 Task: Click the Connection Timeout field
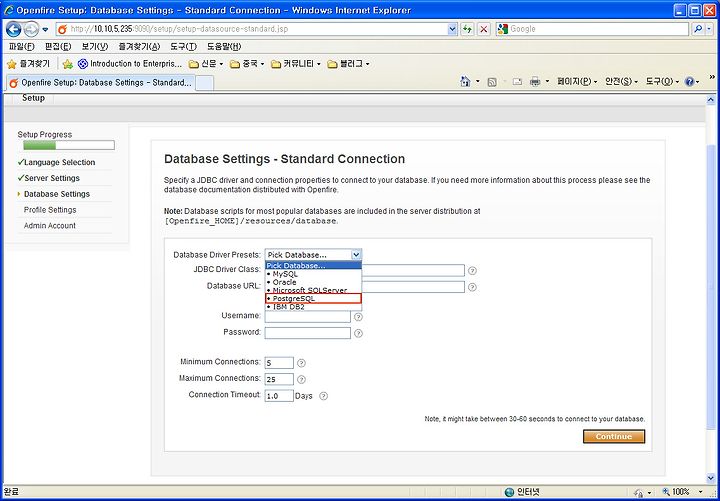(x=279, y=395)
